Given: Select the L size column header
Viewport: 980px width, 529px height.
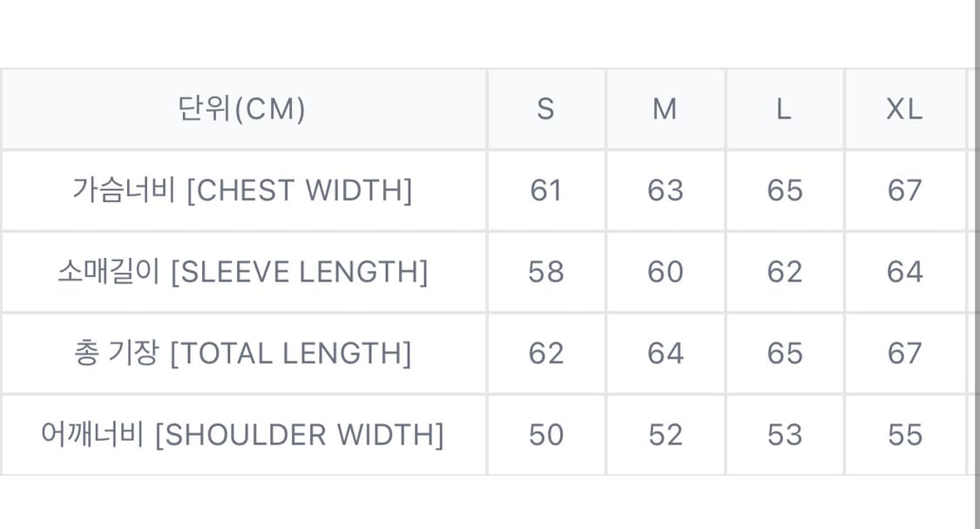Looking at the screenshot, I should pyautogui.click(x=784, y=109).
